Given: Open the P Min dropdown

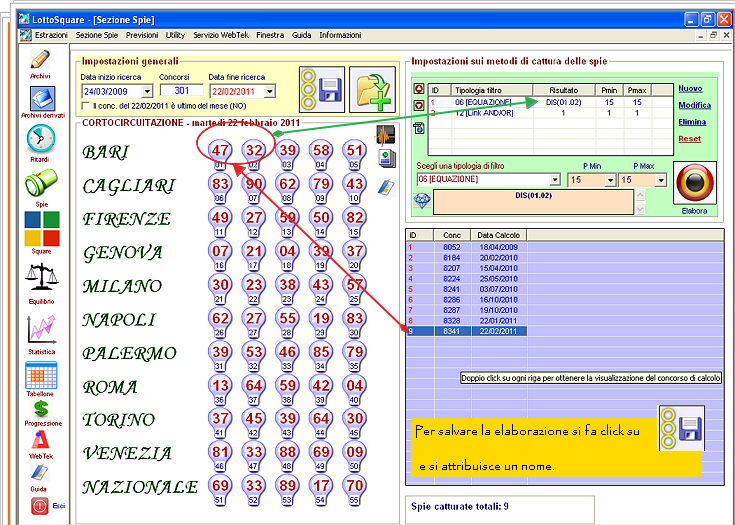Looking at the screenshot, I should tap(610, 180).
